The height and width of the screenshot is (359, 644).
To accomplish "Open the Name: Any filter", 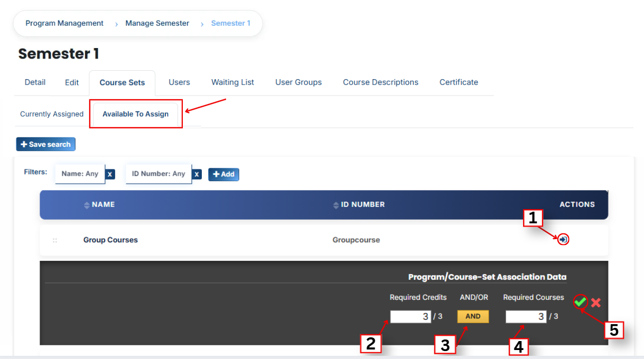I will click(80, 174).
